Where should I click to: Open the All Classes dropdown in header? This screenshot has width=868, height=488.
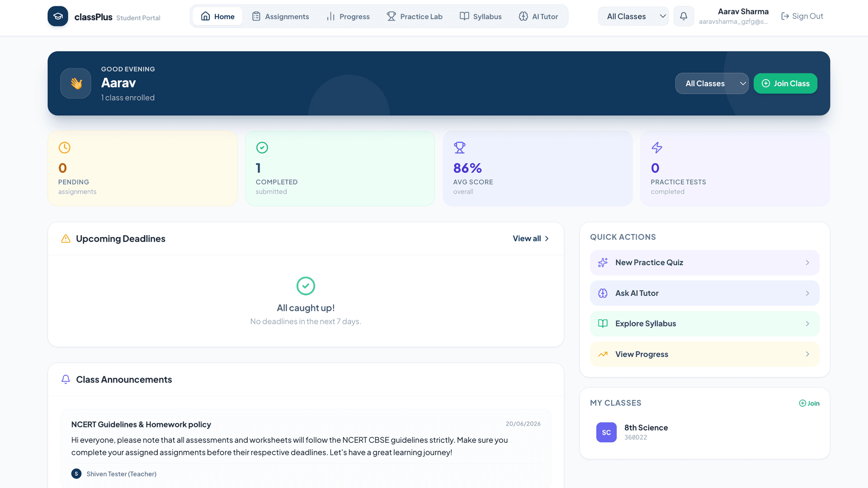[633, 16]
